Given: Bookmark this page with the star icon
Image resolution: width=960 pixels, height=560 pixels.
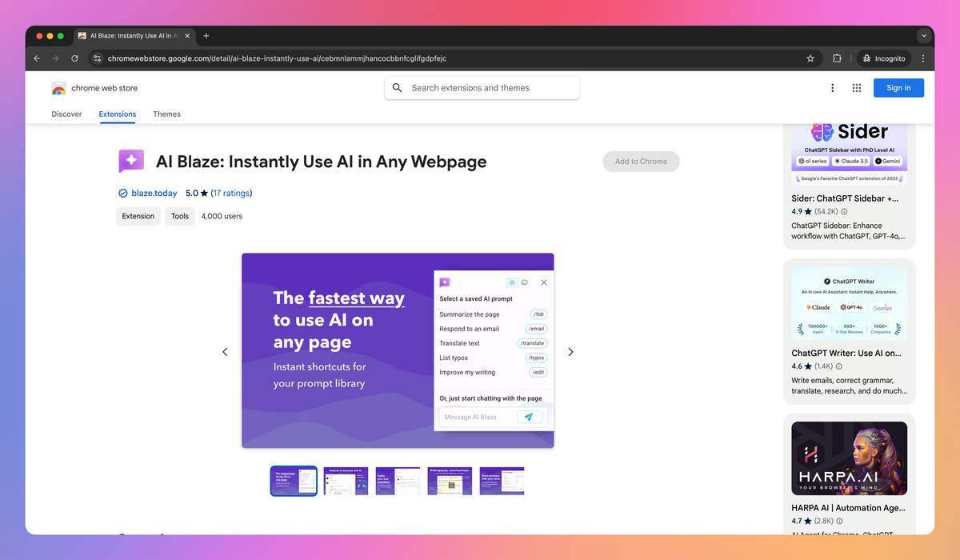Looking at the screenshot, I should pyautogui.click(x=810, y=58).
